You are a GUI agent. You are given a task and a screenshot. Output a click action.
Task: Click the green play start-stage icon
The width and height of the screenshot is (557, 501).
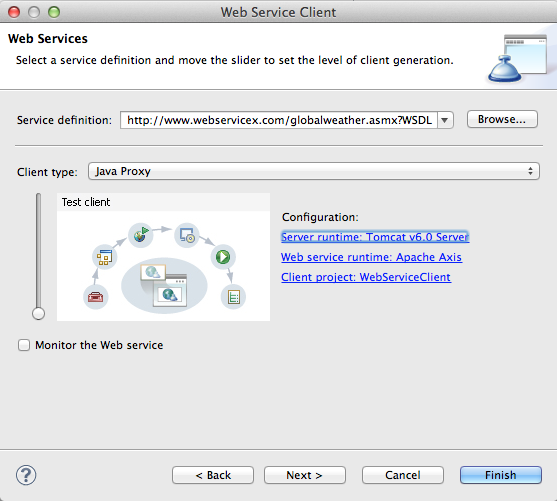(223, 257)
